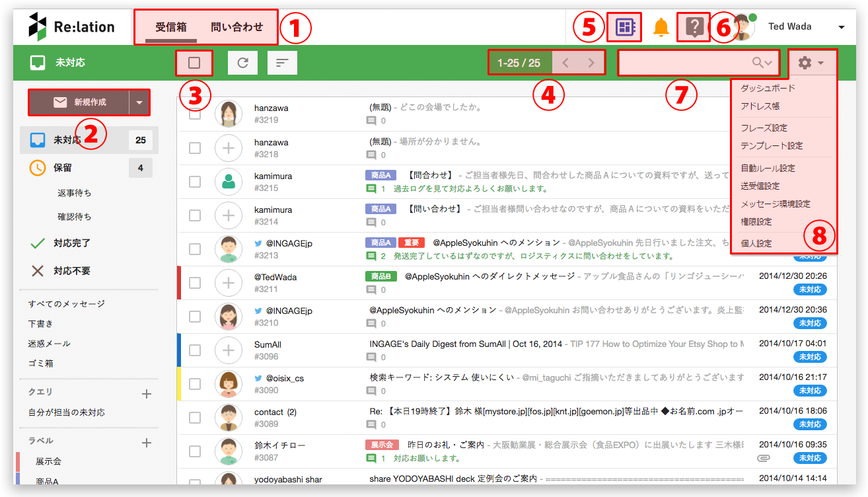The height and width of the screenshot is (497, 868).
Task: Open the sort order button
Action: pos(282,63)
